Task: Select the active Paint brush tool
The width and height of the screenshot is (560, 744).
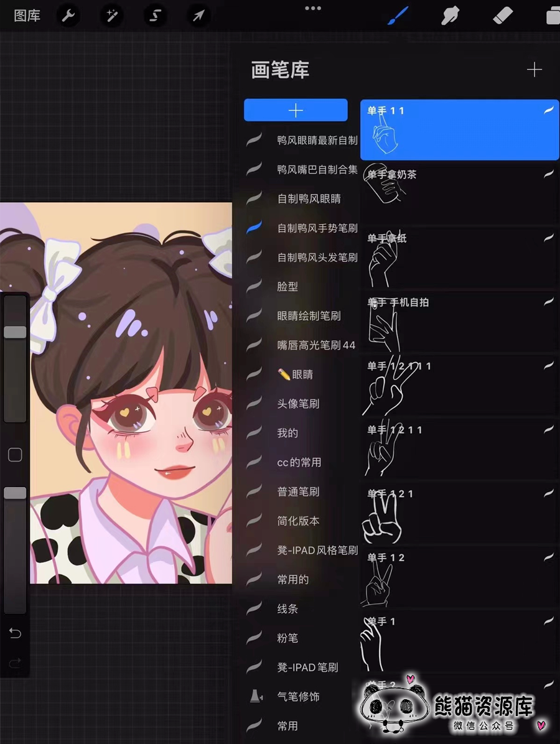Action: [x=399, y=16]
